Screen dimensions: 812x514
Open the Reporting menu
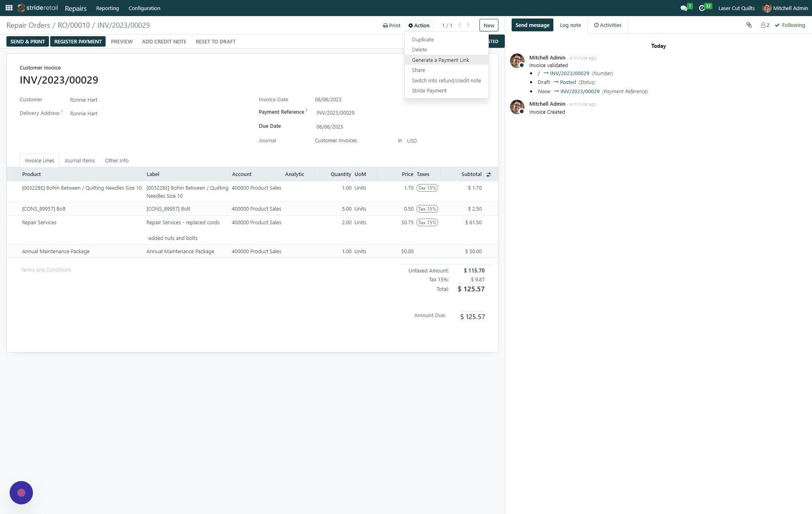(107, 8)
